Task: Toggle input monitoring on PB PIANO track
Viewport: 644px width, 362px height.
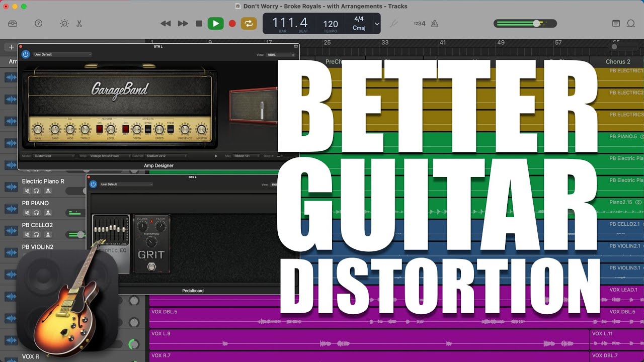Action: click(48, 213)
